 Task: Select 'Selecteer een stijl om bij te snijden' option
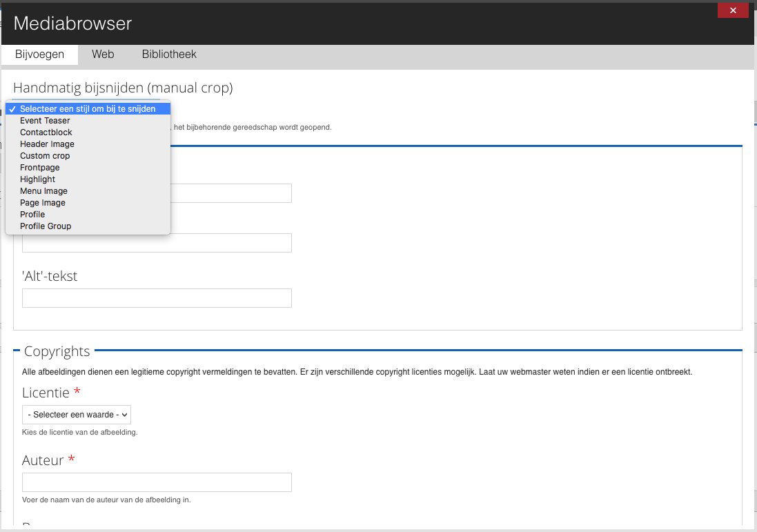coord(88,109)
